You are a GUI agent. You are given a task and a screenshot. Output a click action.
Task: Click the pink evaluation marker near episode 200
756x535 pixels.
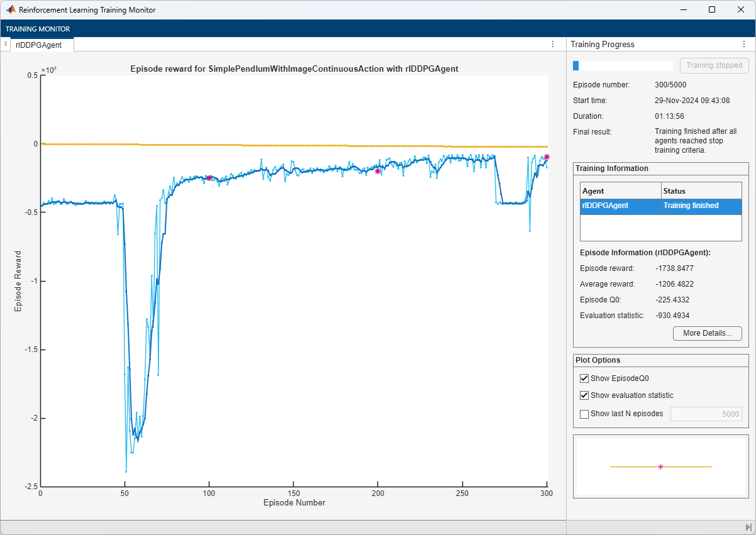[x=378, y=171]
